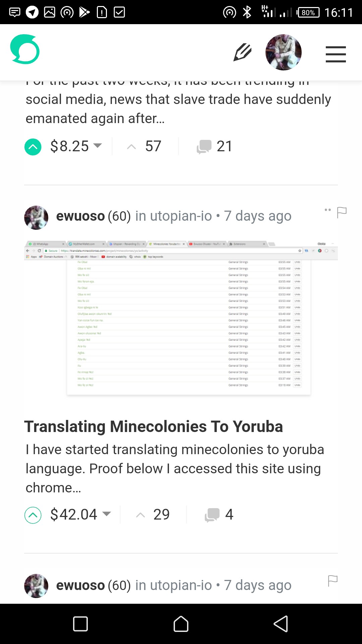Visit ewuoso's profile link

[x=80, y=216]
